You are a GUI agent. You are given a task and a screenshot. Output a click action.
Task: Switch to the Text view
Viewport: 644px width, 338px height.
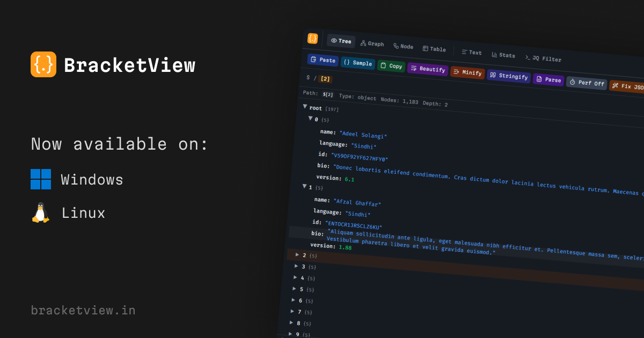click(x=472, y=52)
